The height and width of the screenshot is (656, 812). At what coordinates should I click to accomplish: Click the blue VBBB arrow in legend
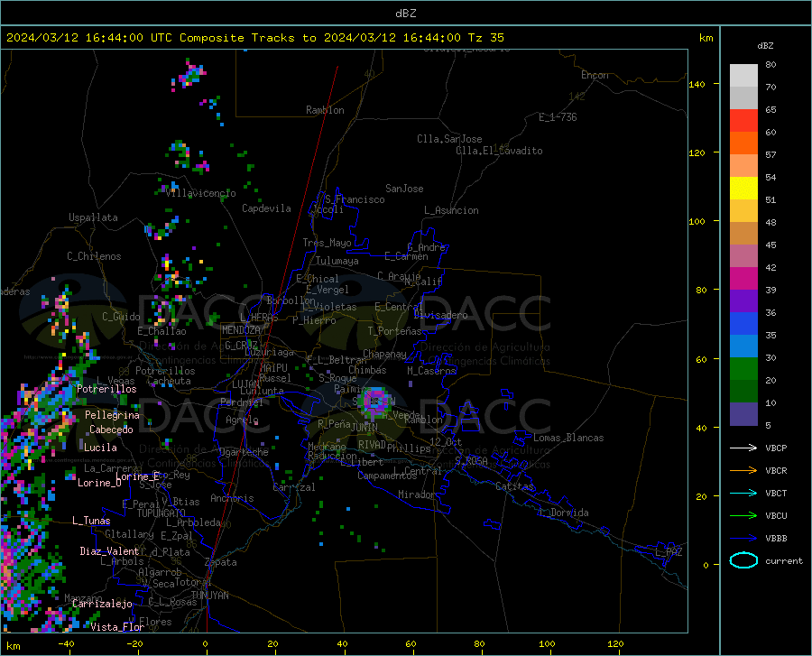pos(743,539)
